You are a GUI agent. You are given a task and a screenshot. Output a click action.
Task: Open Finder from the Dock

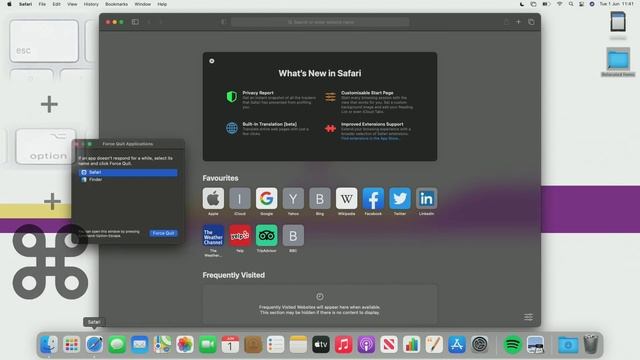coord(49,344)
